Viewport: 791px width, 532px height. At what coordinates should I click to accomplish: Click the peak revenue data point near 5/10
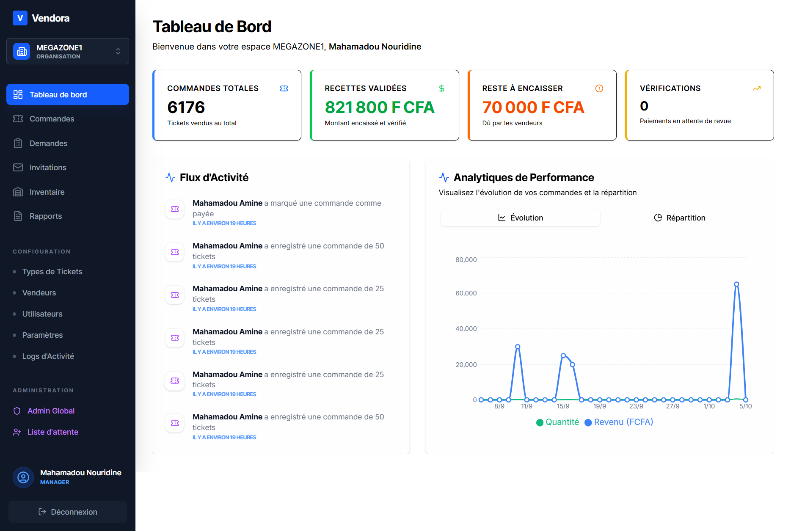tap(736, 284)
